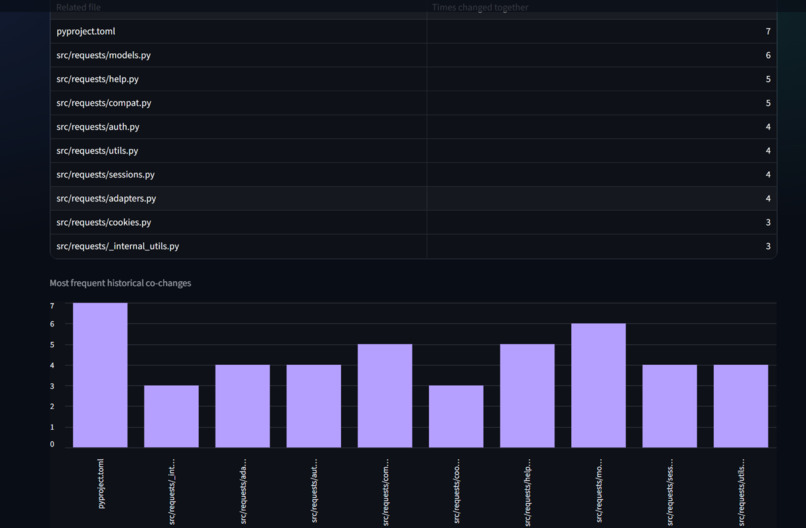Click src/requests/_internal_utils.py in the table
Image resolution: width=806 pixels, height=528 pixels.
click(x=118, y=246)
